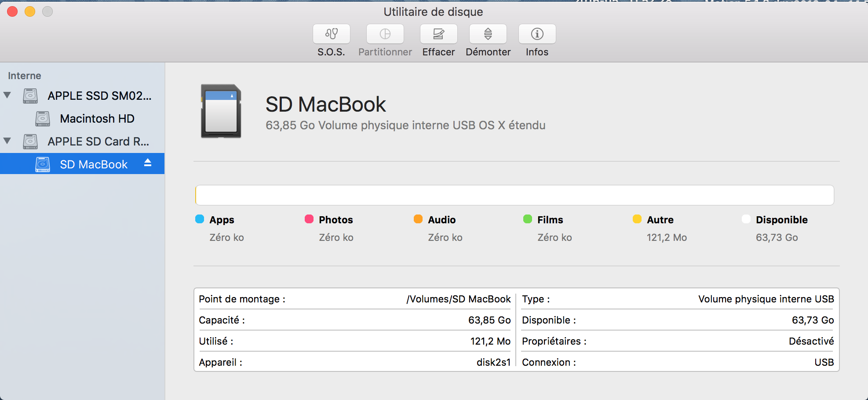Click the blue Apps color dot

200,219
